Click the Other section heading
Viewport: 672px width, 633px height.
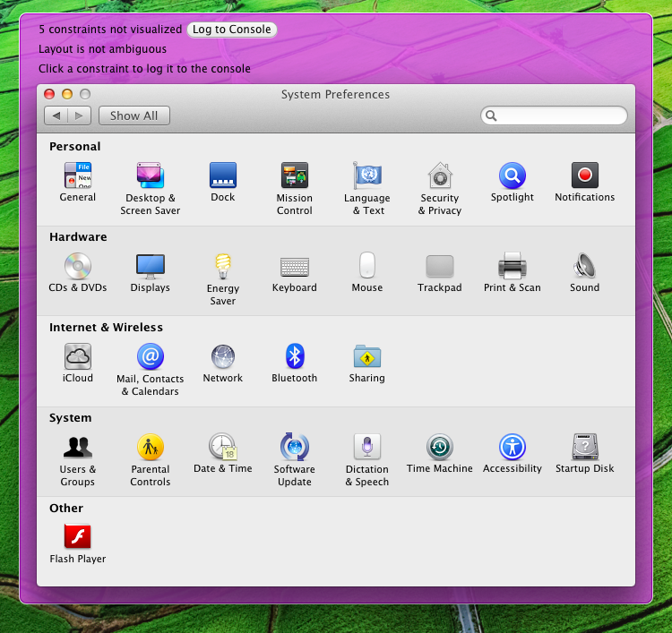pos(66,508)
